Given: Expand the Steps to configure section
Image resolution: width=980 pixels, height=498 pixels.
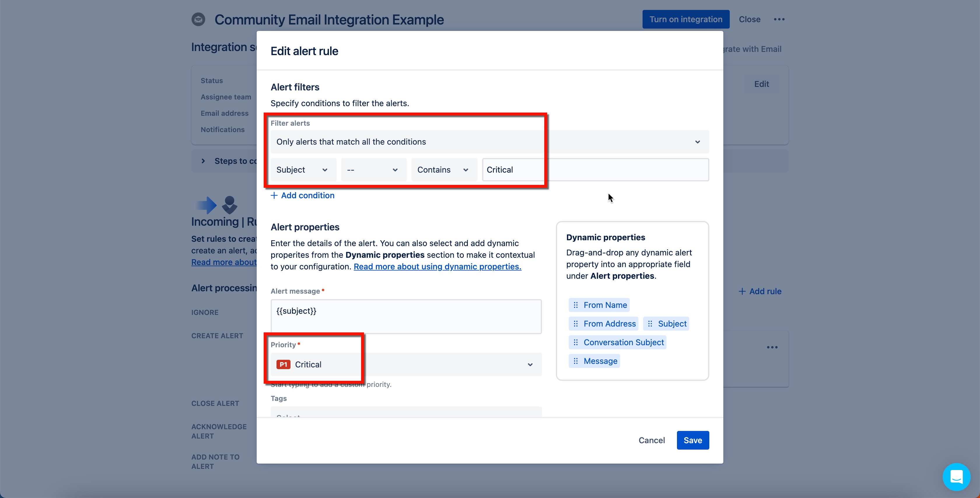Looking at the screenshot, I should [x=204, y=161].
